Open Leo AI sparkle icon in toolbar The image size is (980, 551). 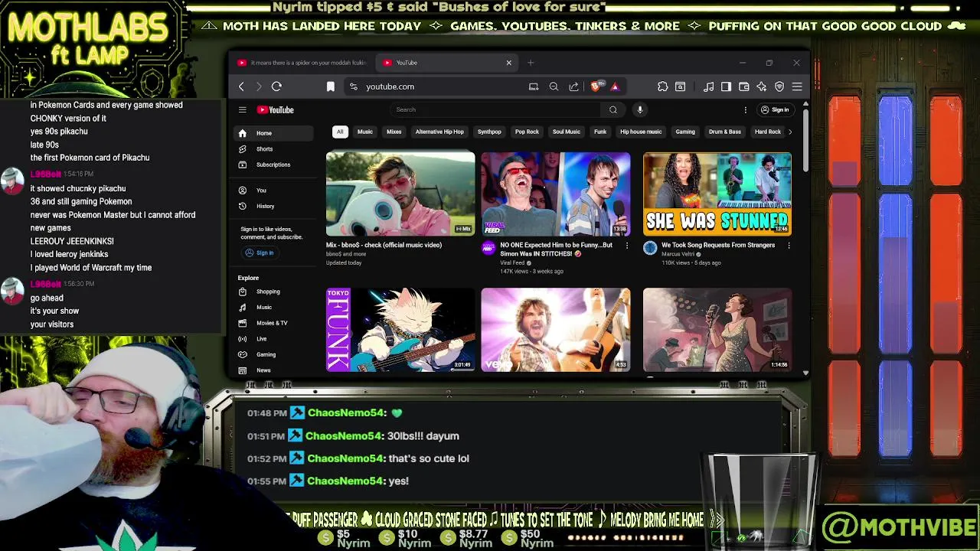coord(761,86)
